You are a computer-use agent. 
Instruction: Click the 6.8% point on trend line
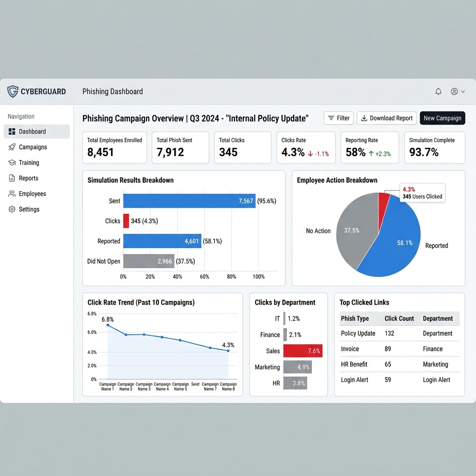pyautogui.click(x=108, y=325)
